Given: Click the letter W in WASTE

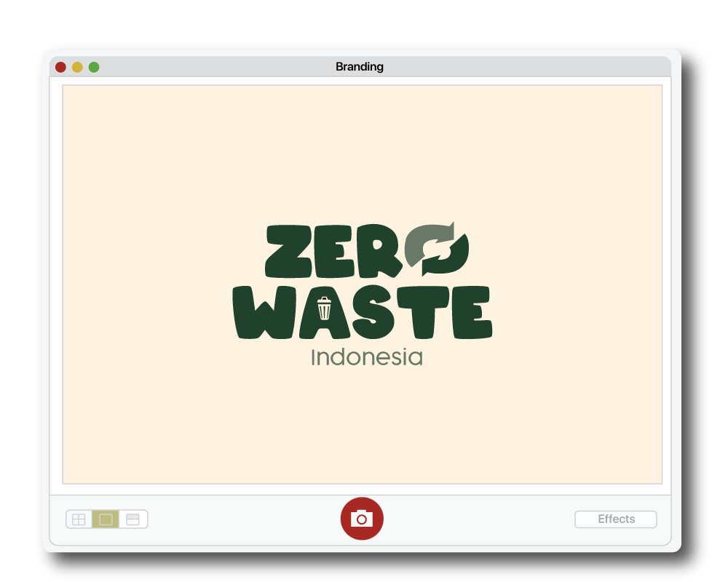Looking at the screenshot, I should [266, 312].
